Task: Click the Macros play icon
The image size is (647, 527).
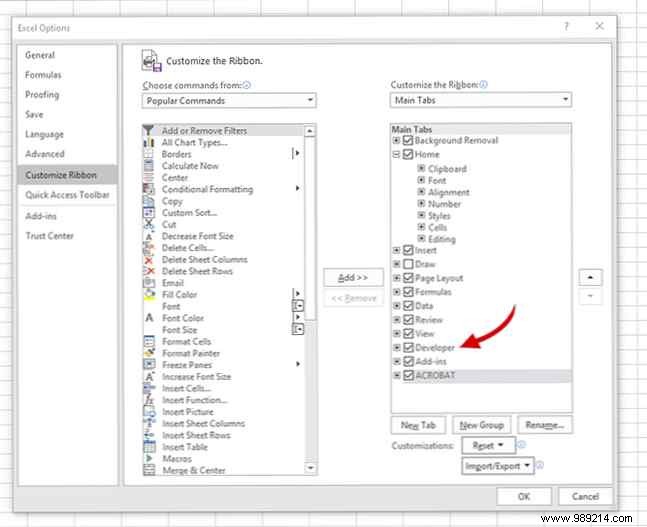Action: [149, 458]
